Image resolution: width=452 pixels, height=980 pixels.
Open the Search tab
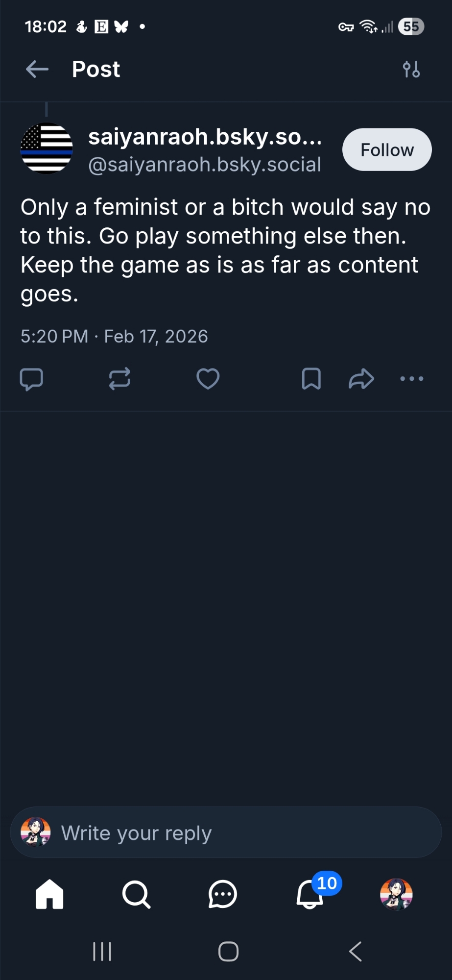pyautogui.click(x=136, y=894)
